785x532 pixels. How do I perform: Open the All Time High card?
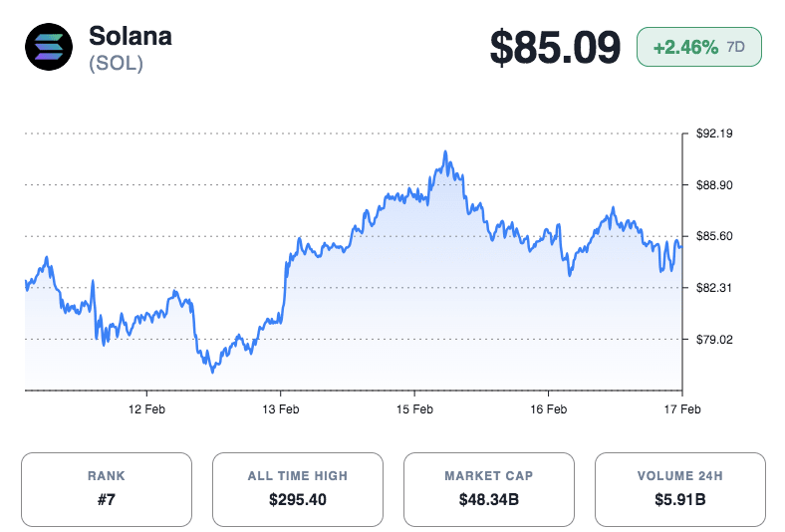[297, 488]
